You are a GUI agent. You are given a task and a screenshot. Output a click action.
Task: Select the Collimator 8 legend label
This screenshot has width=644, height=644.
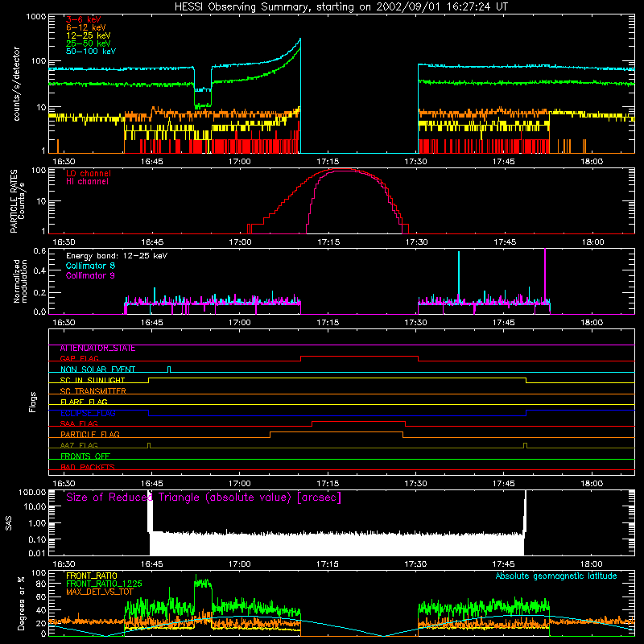(90, 266)
